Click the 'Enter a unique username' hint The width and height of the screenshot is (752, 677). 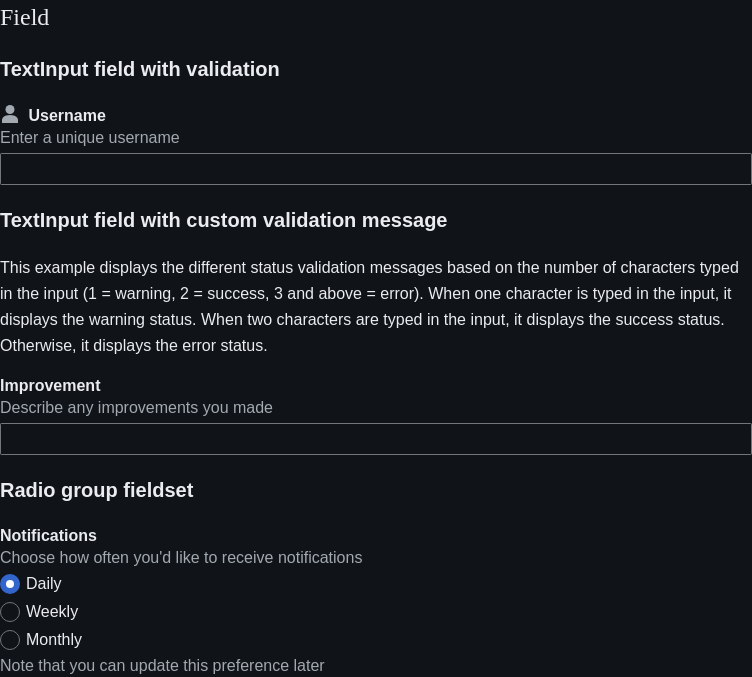point(90,138)
